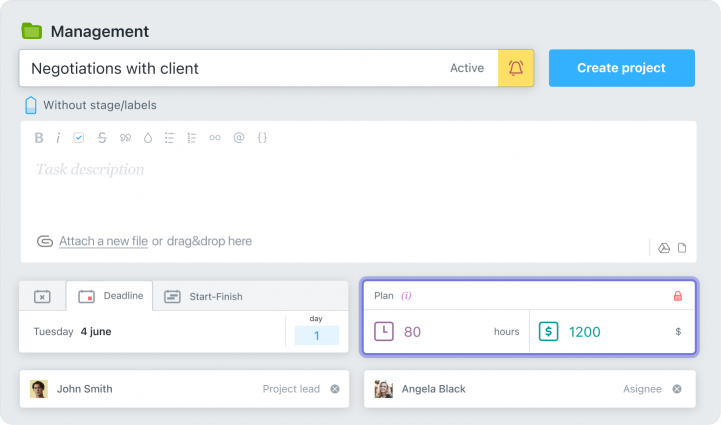Screen dimensions: 721x425
Task: Toggle bold text formatting
Action: click(x=39, y=138)
